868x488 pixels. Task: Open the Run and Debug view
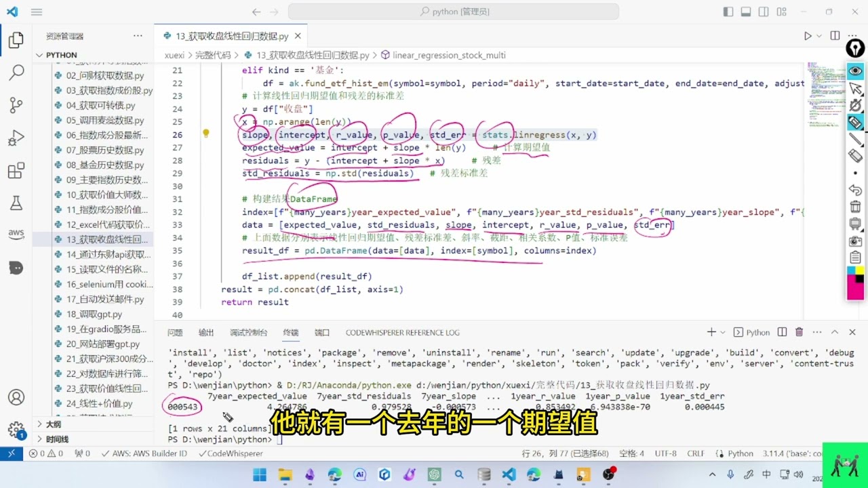[x=16, y=138]
